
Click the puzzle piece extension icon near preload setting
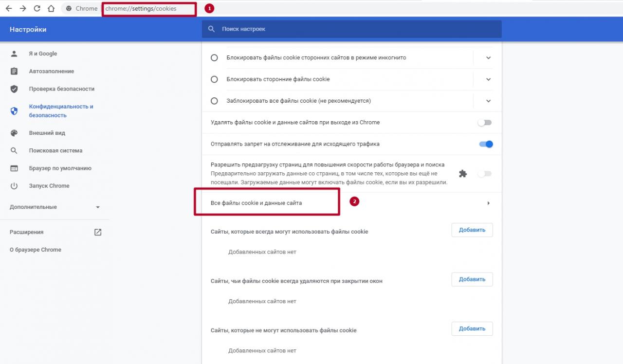[x=463, y=173]
